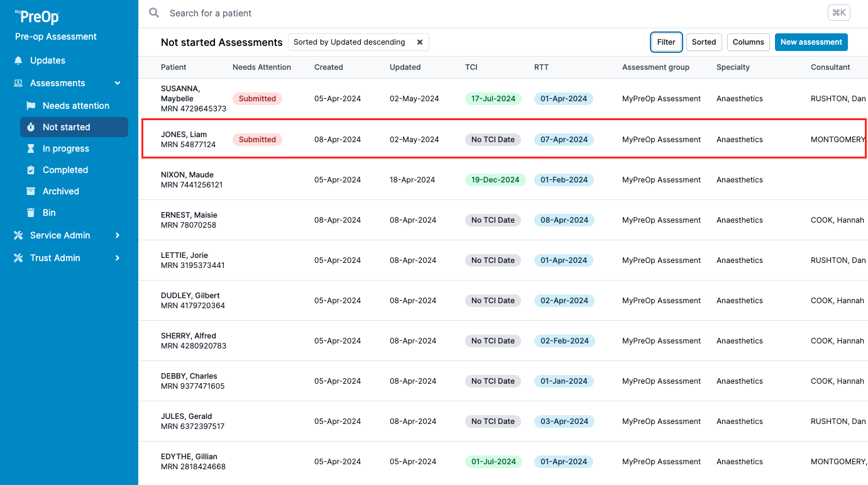Sort by the TCI column header
Screen dimensions: 868x485
471,67
